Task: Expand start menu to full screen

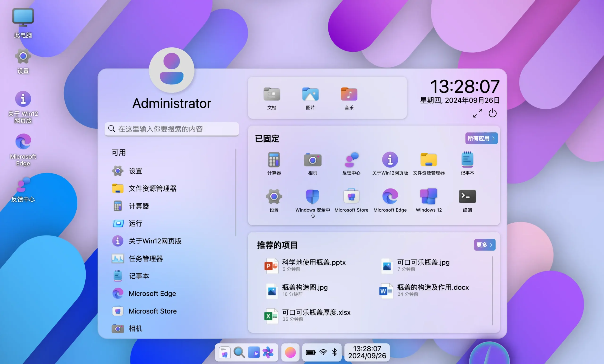Action: pyautogui.click(x=478, y=113)
